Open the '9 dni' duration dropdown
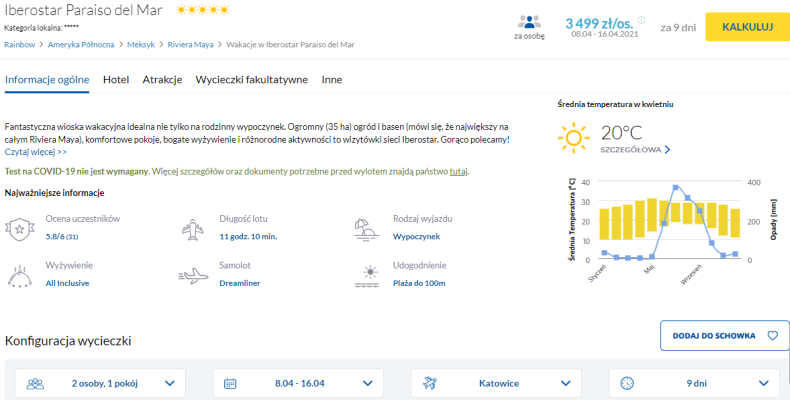The image size is (790, 400). (x=694, y=383)
